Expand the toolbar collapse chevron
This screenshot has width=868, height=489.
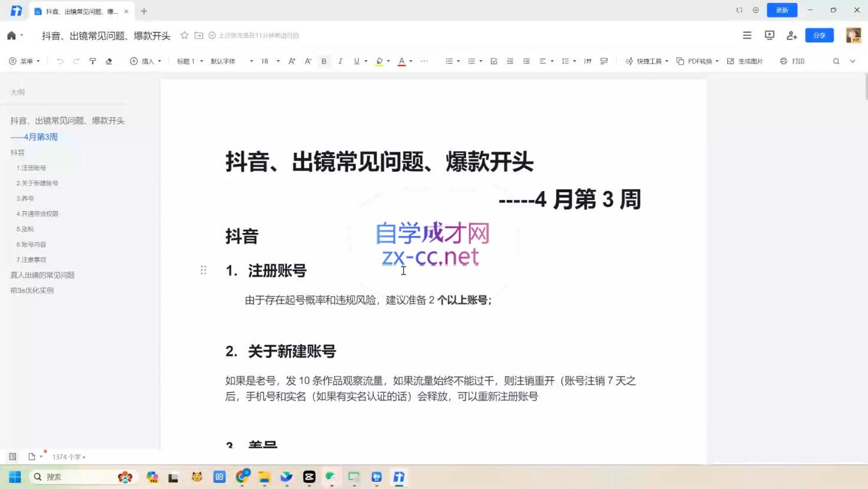[853, 61]
